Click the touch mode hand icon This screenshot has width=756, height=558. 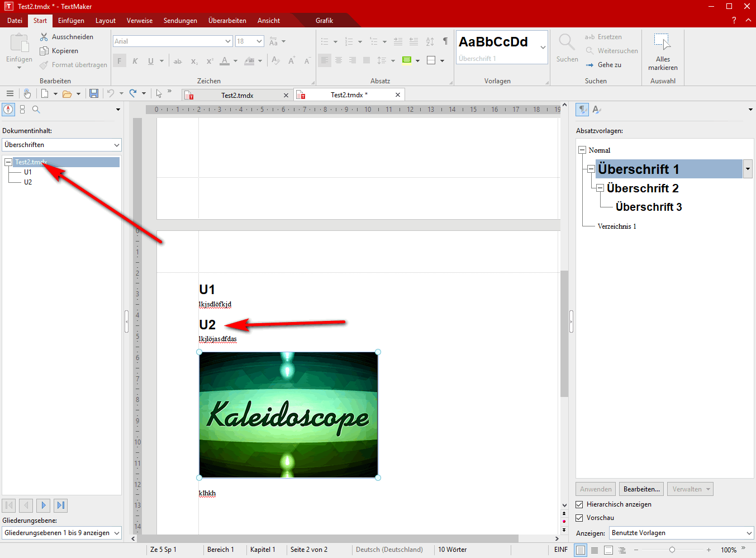(27, 93)
